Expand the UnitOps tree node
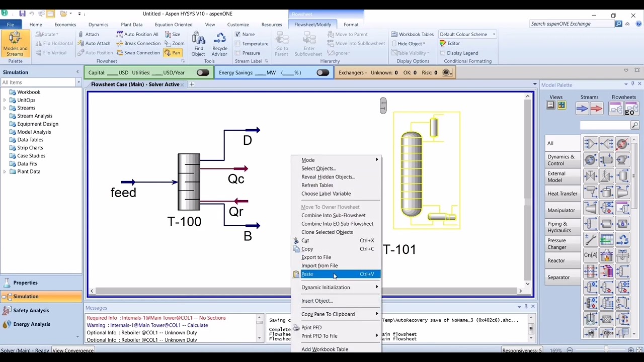This screenshot has height=362, width=644. tap(5, 100)
